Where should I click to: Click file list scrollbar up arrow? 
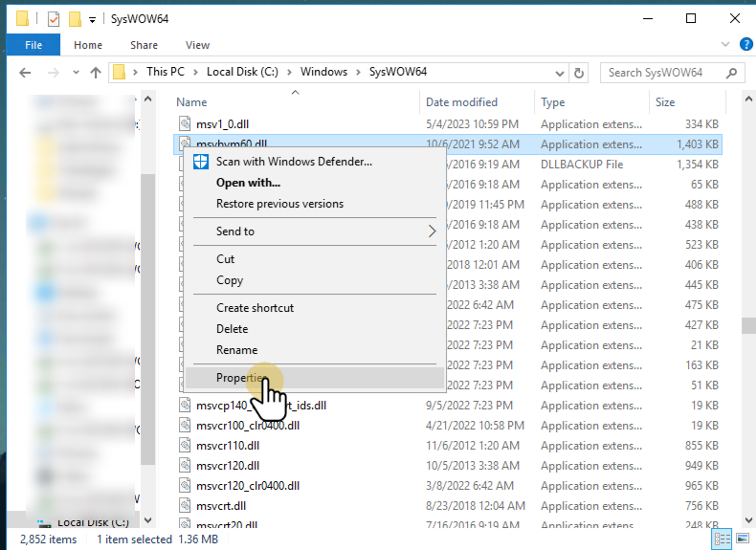pos(748,99)
